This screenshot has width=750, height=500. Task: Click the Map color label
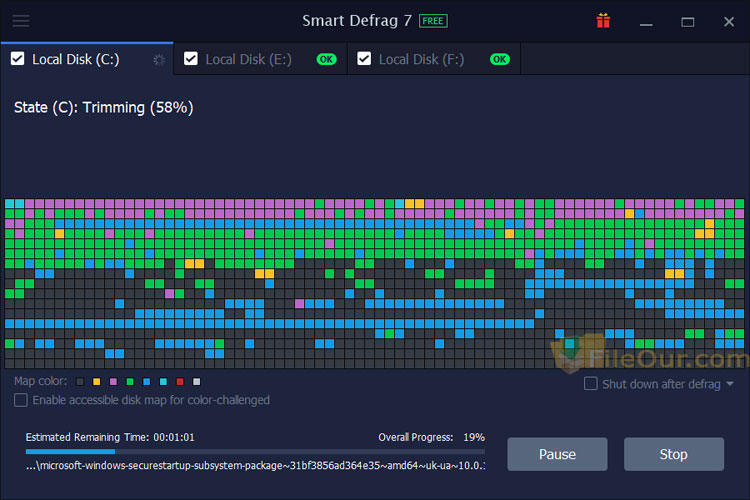coord(40,381)
